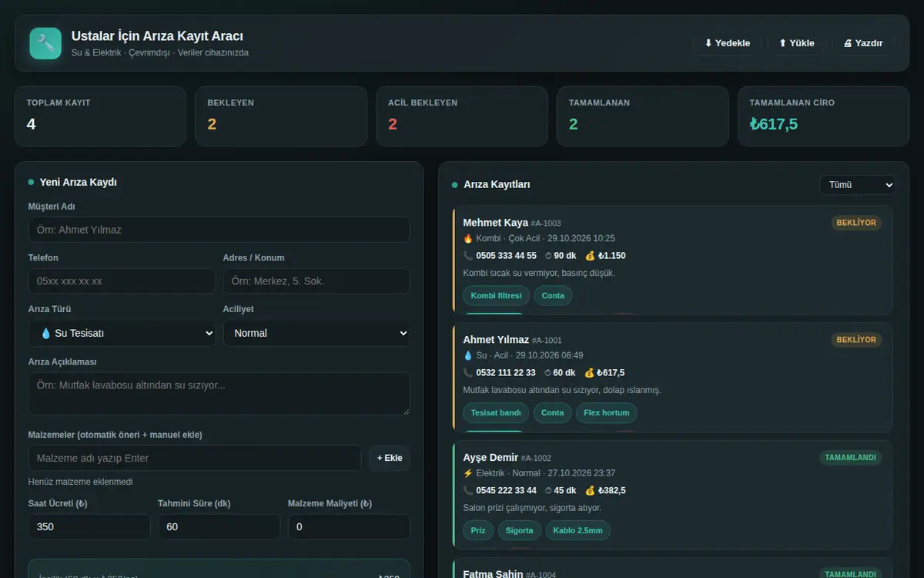Click money bag icon on Ahmet Yılmaz record
This screenshot has width=924, height=578.
[590, 372]
